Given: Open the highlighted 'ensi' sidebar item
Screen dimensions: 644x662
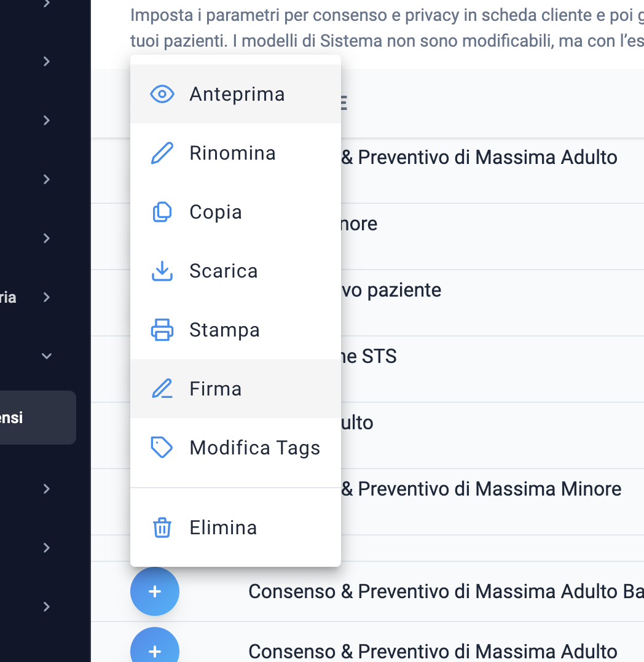Looking at the screenshot, I should click(38, 418).
